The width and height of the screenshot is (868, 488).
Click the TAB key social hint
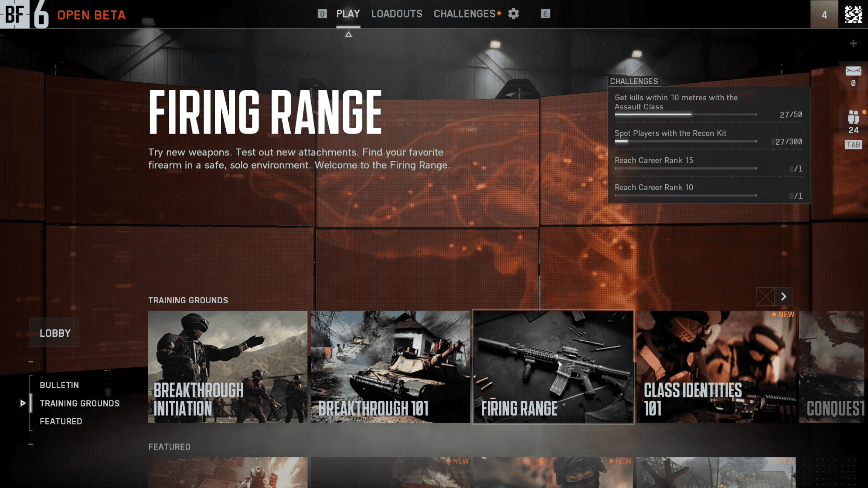(x=853, y=145)
